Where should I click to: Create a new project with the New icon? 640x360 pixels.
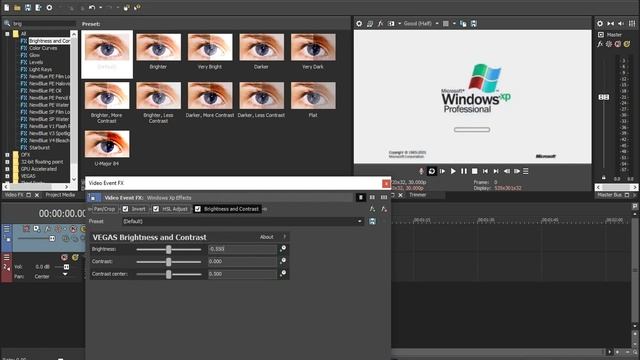(7, 7)
